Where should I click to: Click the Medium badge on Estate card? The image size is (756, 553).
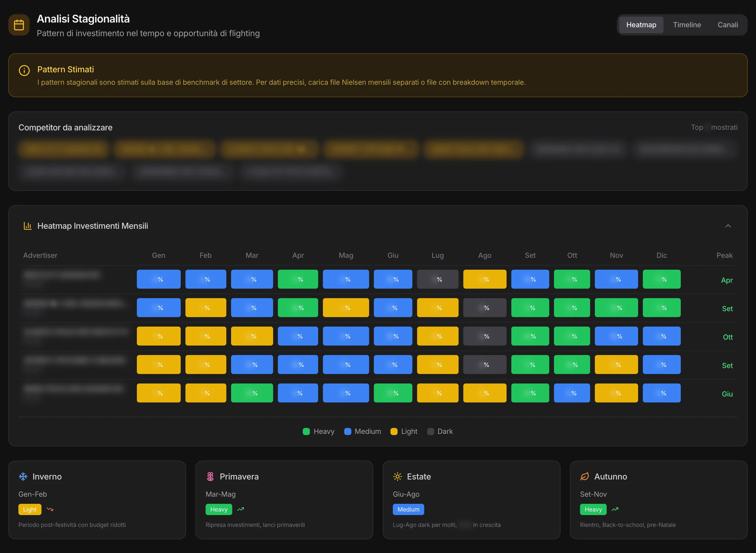tap(408, 509)
